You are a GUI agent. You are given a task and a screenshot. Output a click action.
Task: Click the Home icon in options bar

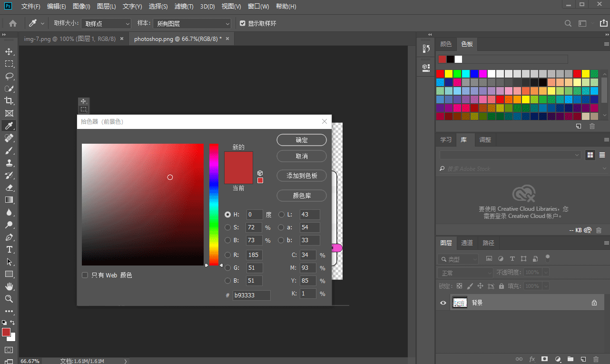(13, 23)
